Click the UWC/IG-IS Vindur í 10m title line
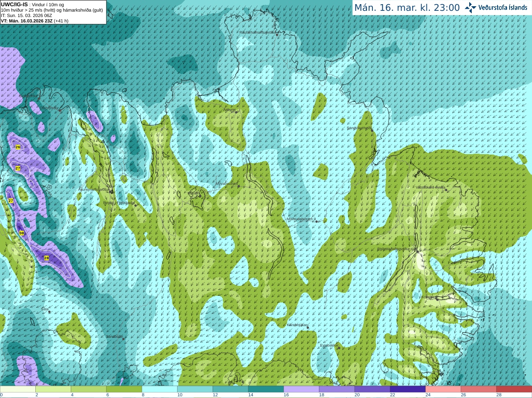Viewport: 532px width, 398px height. click(32, 5)
